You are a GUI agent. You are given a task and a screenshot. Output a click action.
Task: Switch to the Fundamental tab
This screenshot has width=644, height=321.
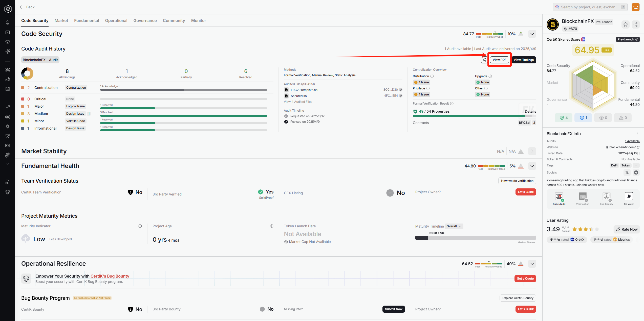click(87, 20)
